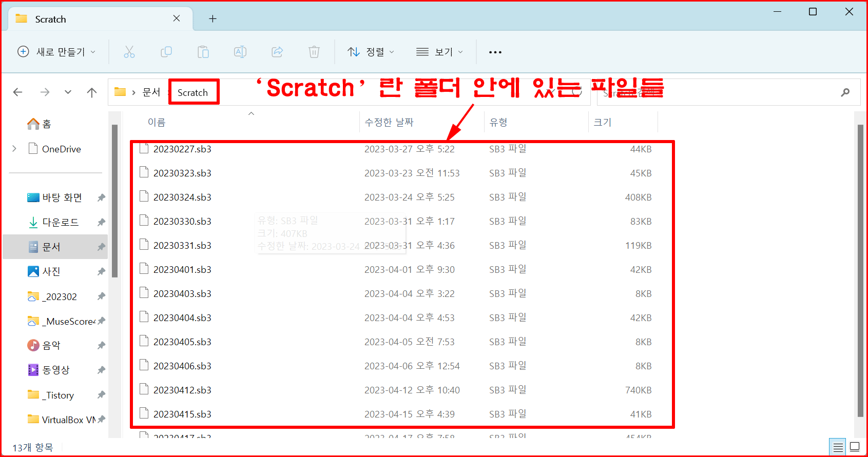This screenshot has width=868, height=457.
Task: Open 바탕 화면 (Desktop) in sidebar
Action: pyautogui.click(x=55, y=197)
